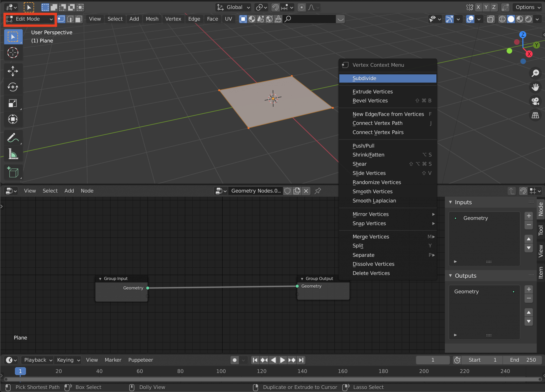The height and width of the screenshot is (392, 545).
Task: Select the Annotate tool
Action: click(13, 138)
